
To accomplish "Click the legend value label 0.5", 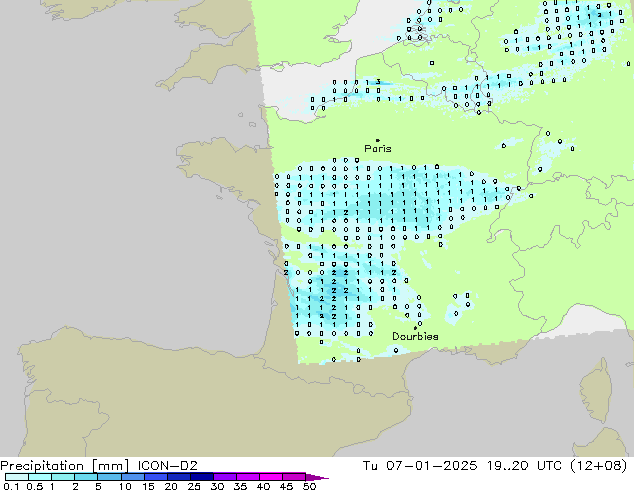I will point(35,486).
